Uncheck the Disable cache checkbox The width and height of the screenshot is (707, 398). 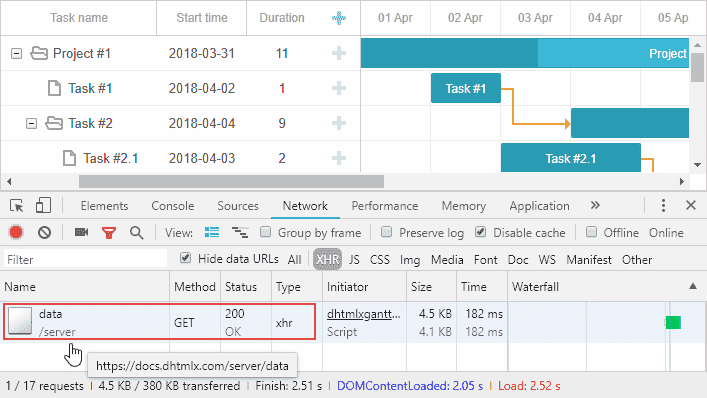tap(481, 232)
